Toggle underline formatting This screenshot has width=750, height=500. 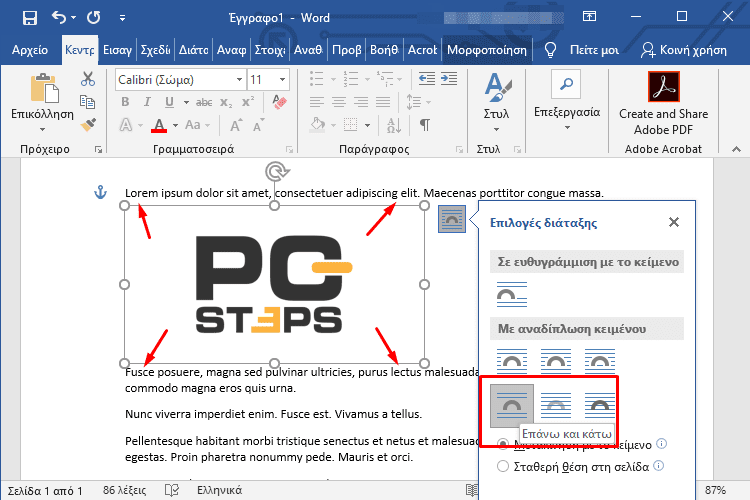coord(169,102)
